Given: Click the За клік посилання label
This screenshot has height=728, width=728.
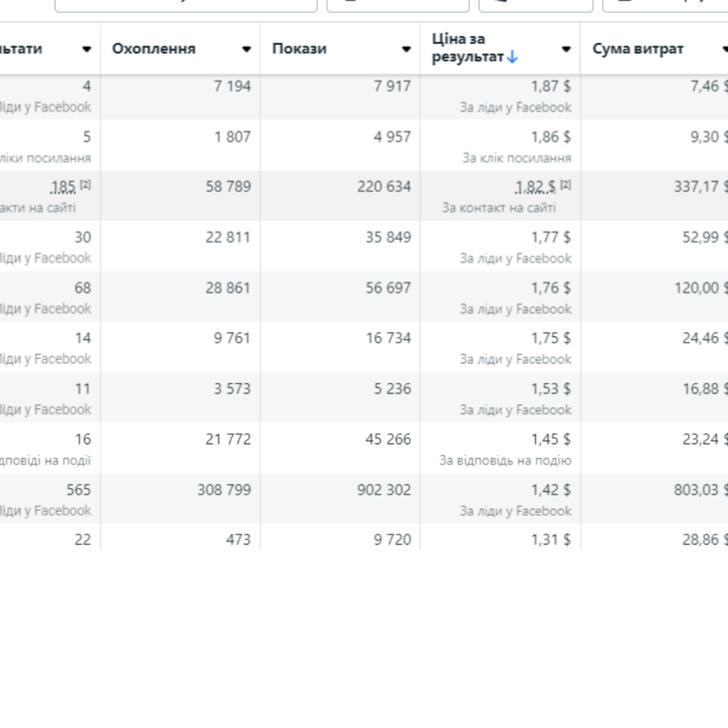Looking at the screenshot, I should (x=517, y=158).
